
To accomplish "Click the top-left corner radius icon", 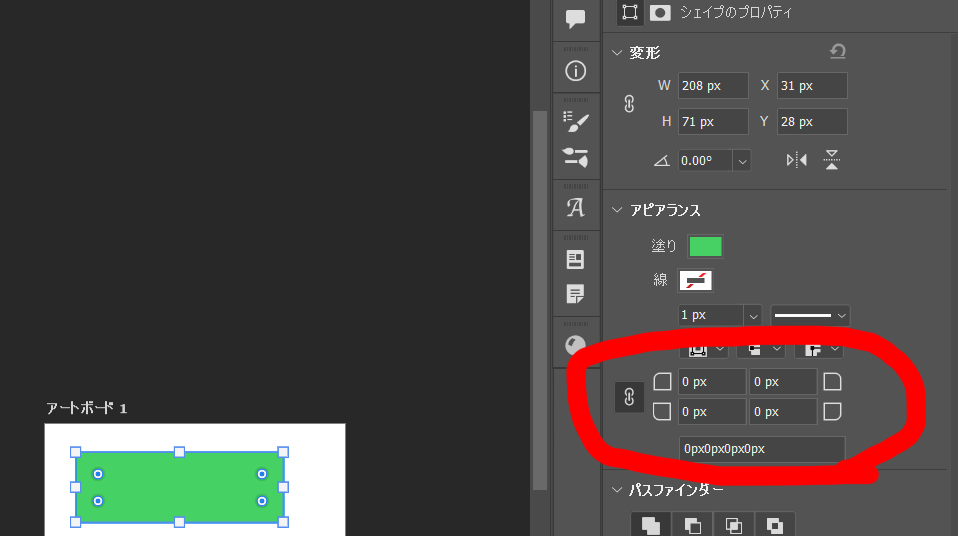I will [662, 382].
